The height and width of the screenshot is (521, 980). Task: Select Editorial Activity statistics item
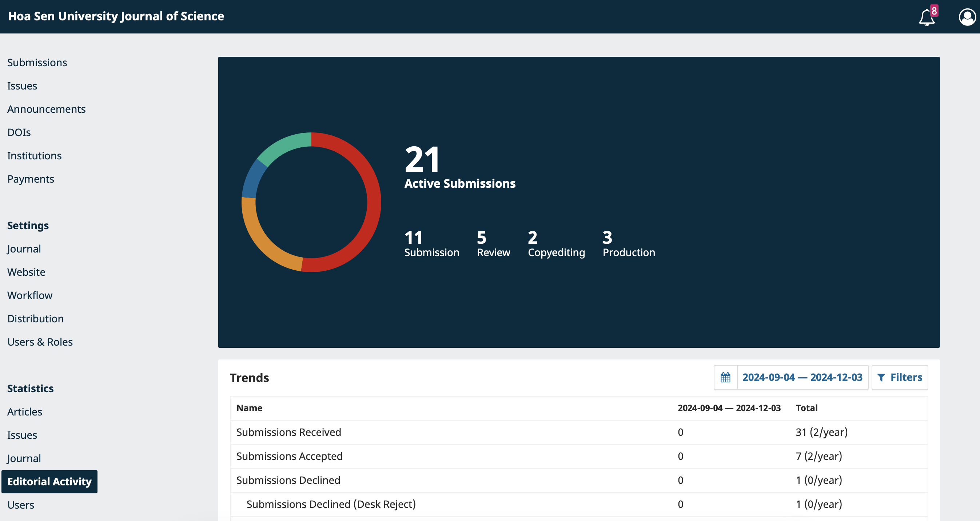click(x=49, y=481)
